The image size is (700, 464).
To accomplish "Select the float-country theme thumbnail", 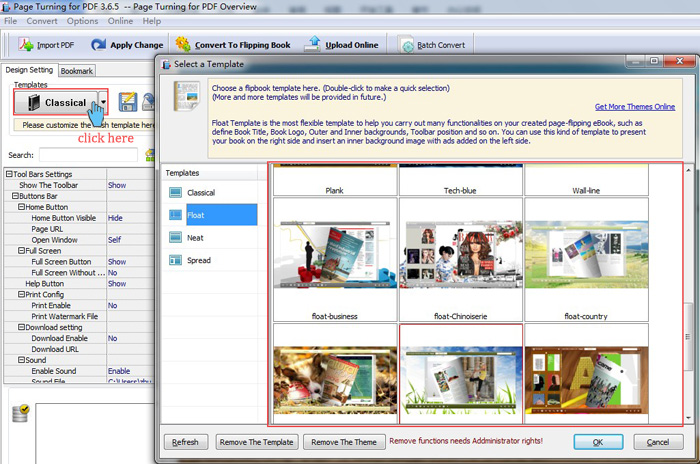I will [x=587, y=259].
